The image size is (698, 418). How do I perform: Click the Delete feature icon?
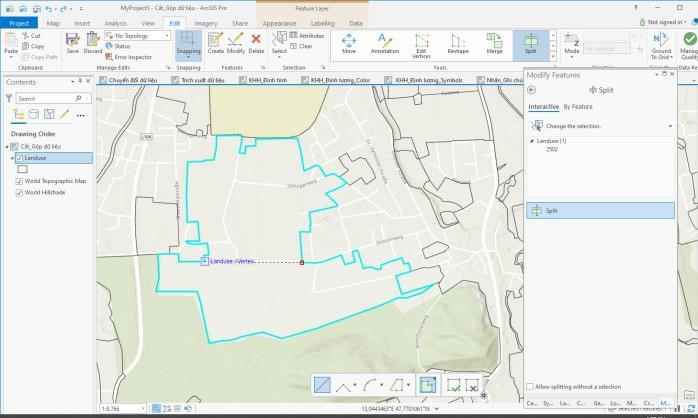(x=256, y=42)
